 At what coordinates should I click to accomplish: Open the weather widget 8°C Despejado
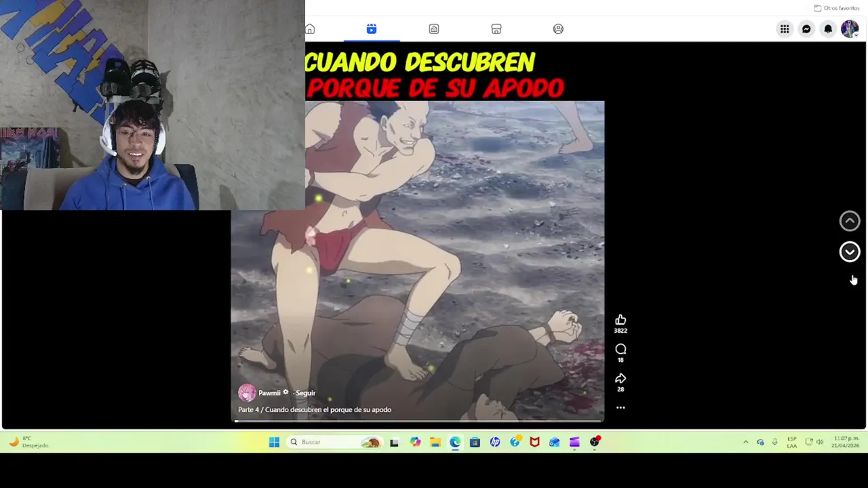(28, 442)
